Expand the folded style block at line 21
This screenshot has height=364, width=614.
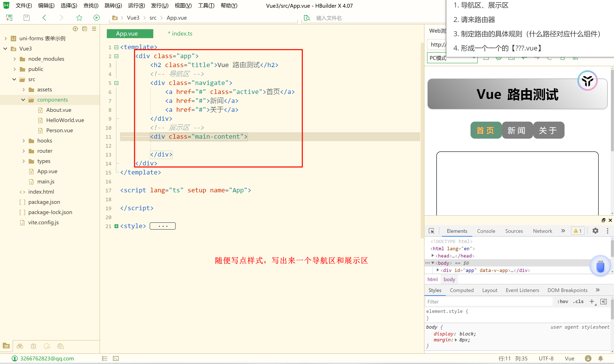[x=117, y=226]
